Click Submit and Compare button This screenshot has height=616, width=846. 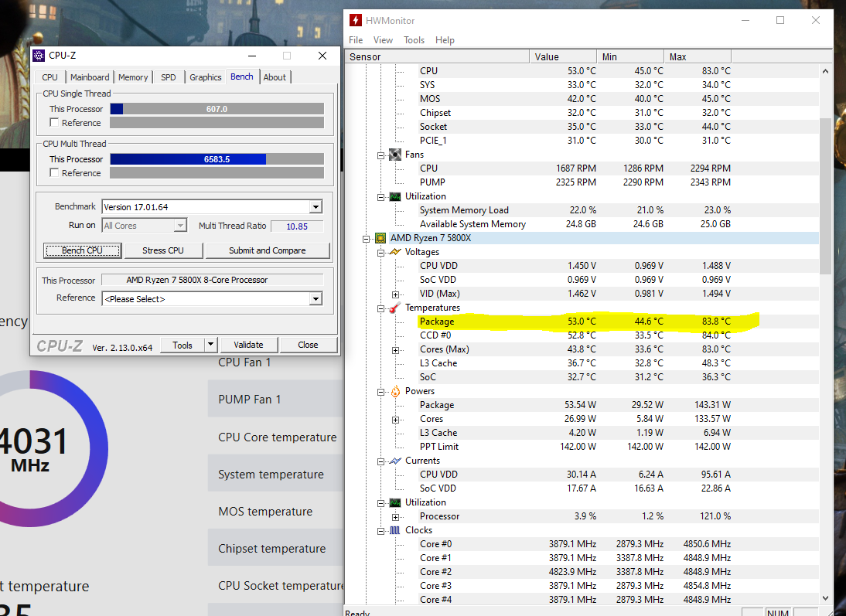pyautogui.click(x=267, y=250)
